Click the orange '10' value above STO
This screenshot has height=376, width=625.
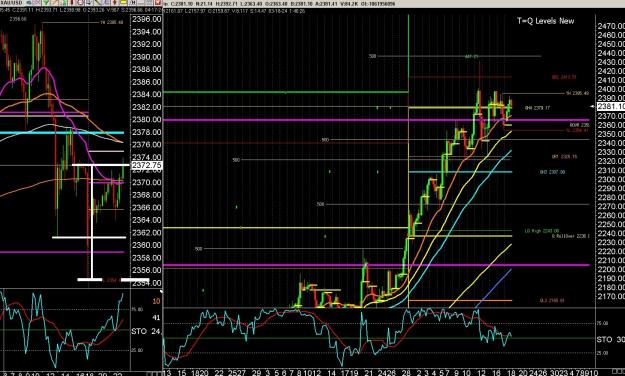click(156, 301)
